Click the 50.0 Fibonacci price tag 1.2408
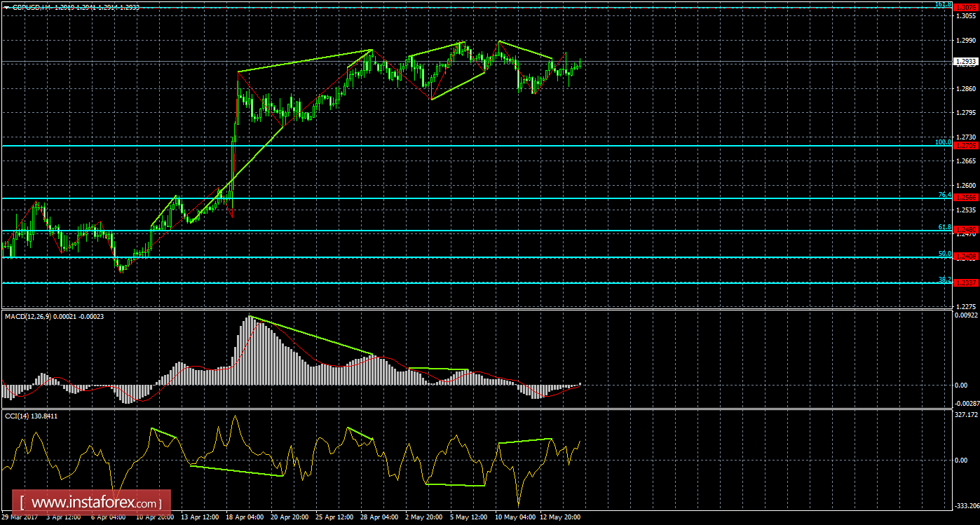Viewport: 980px width, 525px height. tap(966, 257)
